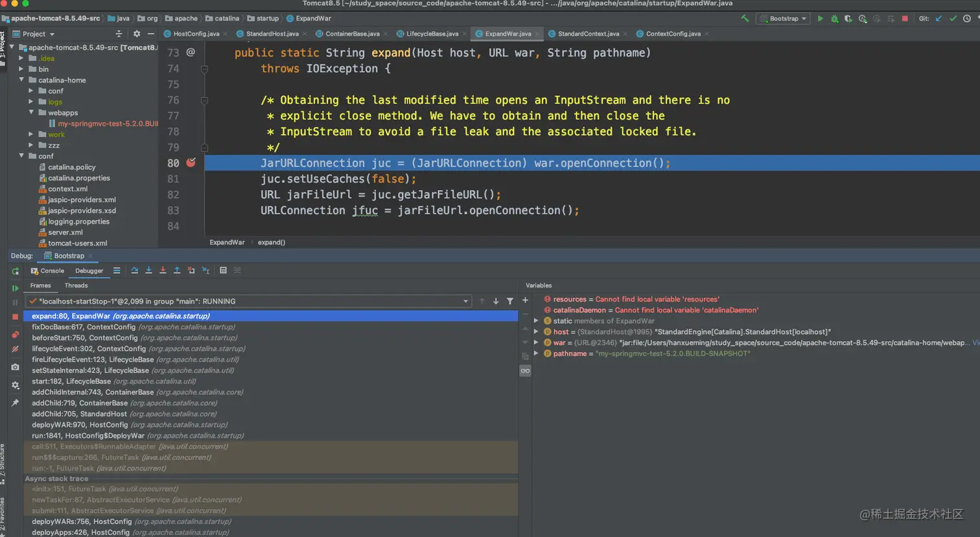Run the Bootstrap configuration with the play icon
The height and width of the screenshot is (537, 980).
point(821,18)
